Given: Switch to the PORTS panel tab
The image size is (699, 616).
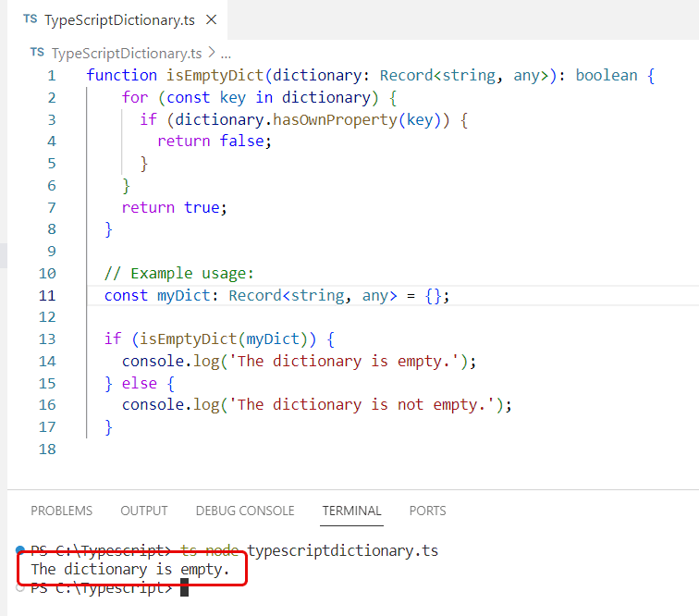Looking at the screenshot, I should 427,511.
